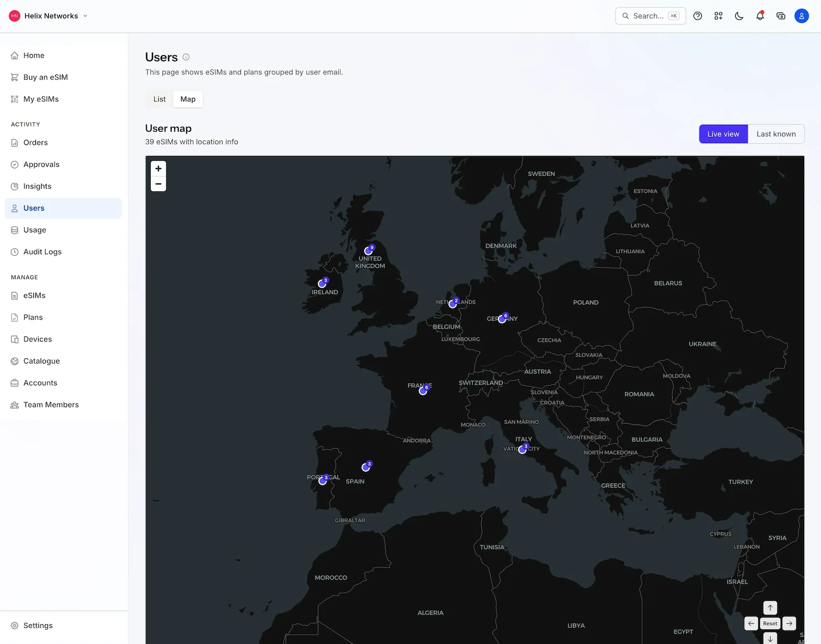Select Users in sidebar
Viewport: 821px width, 644px height.
63,208
